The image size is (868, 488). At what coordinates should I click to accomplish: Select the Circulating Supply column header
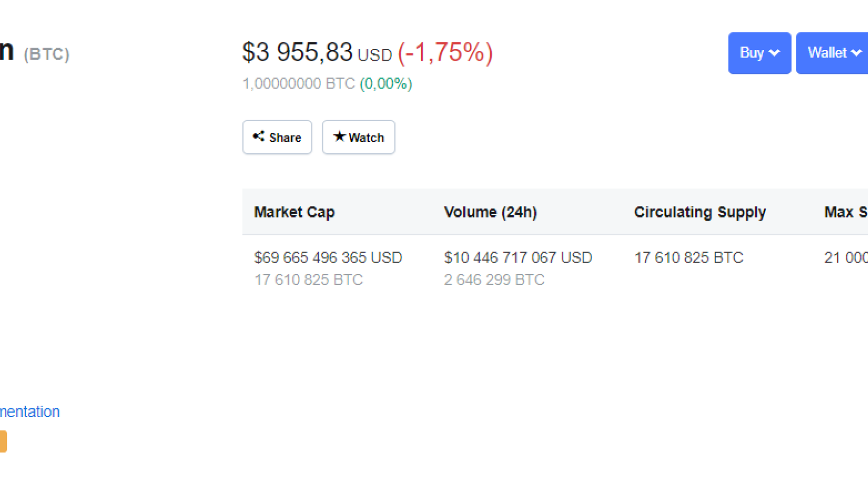point(700,212)
